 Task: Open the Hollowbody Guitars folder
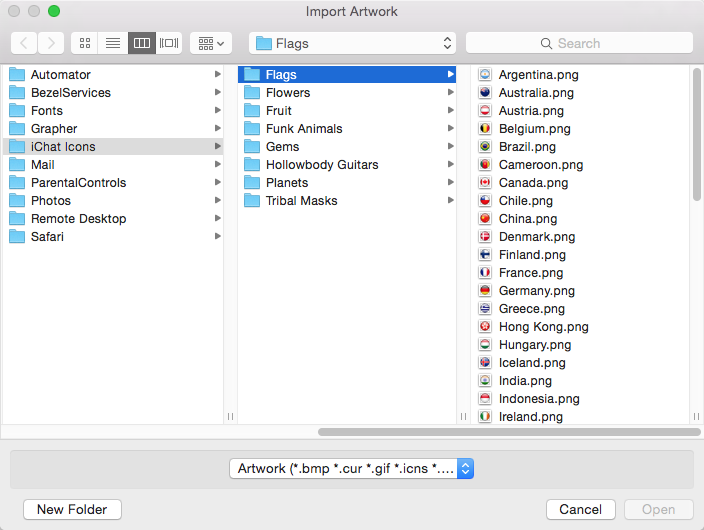coord(347,164)
